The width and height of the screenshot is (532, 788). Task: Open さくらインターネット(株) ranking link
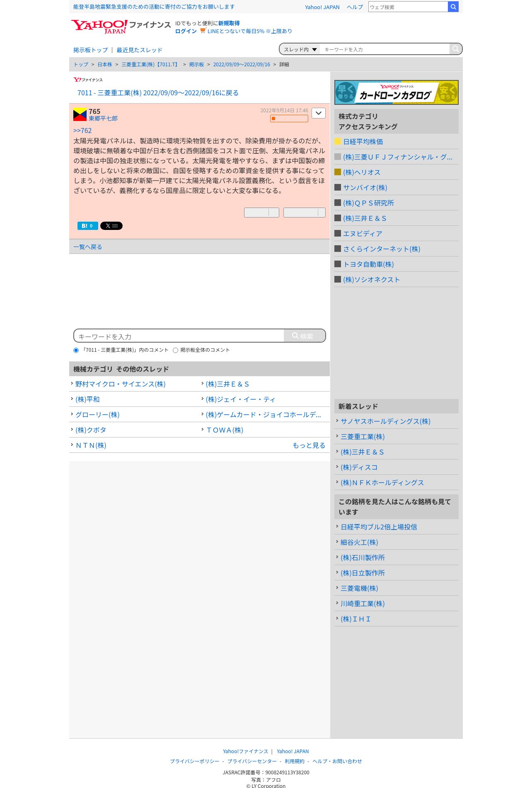382,249
